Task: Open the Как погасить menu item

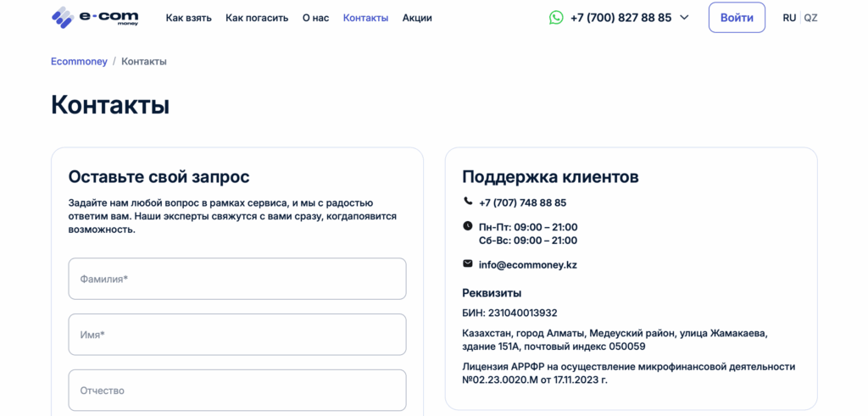Action: click(x=257, y=18)
